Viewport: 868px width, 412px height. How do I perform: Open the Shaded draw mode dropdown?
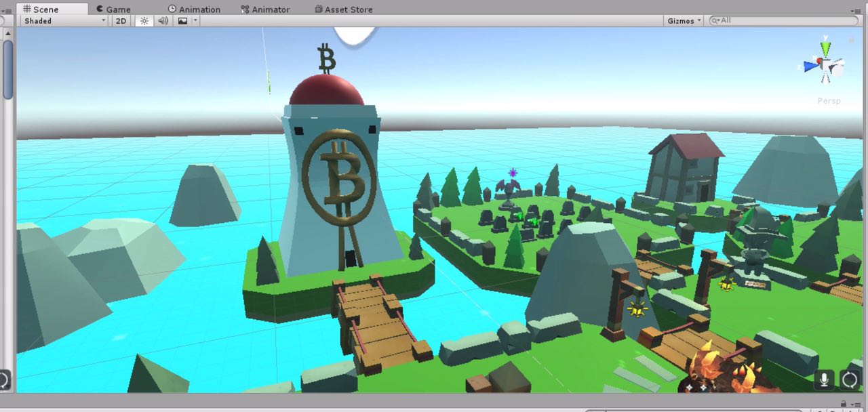coord(64,21)
